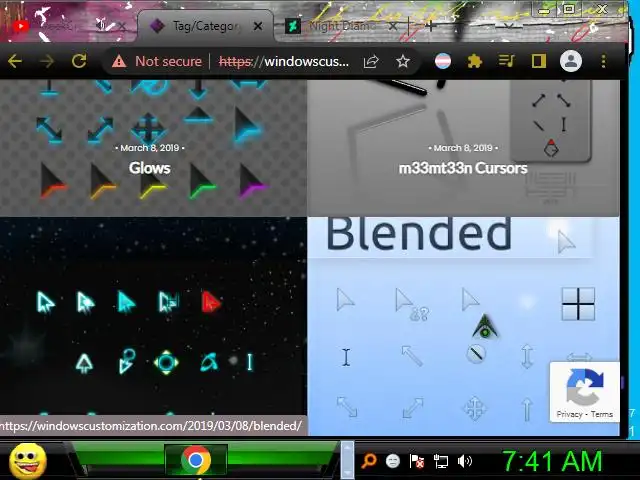Open the media control playlist icon
Viewport: 640px width, 480px height.
[507, 61]
